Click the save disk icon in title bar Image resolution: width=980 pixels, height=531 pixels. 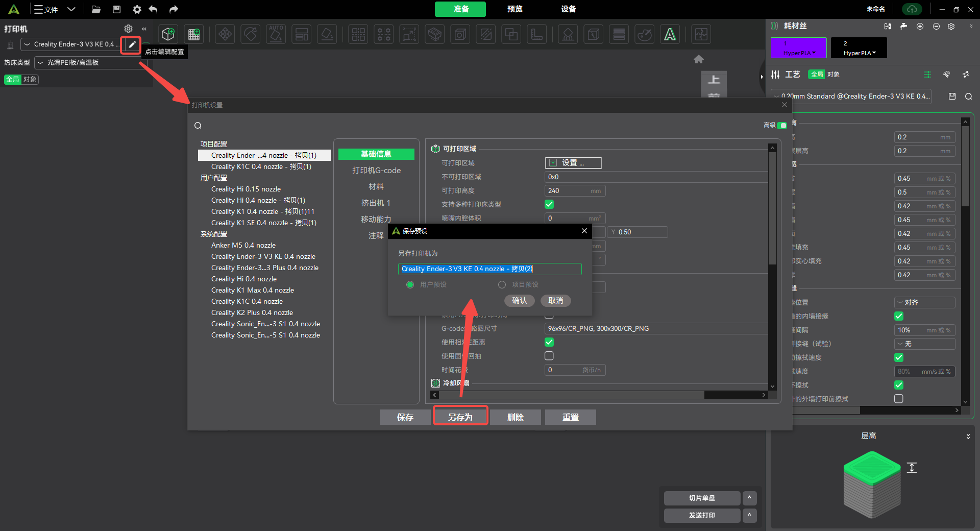(x=117, y=9)
